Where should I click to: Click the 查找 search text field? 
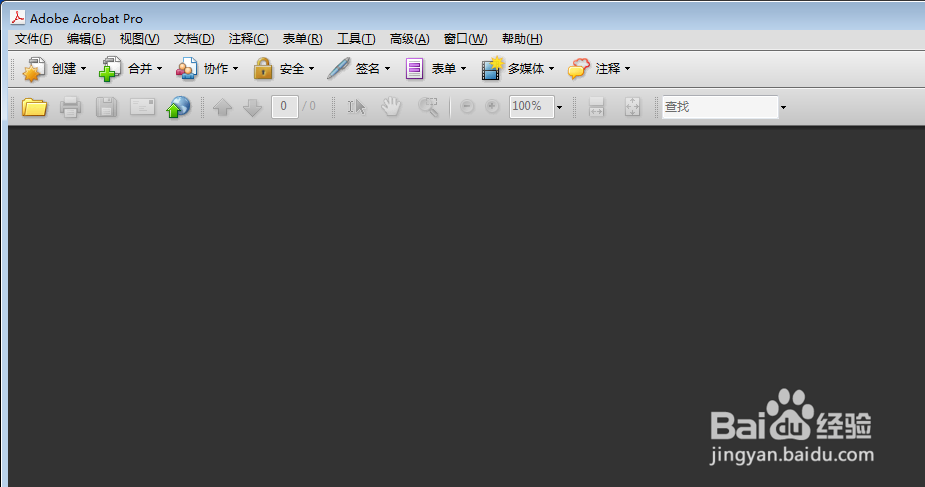(x=720, y=107)
